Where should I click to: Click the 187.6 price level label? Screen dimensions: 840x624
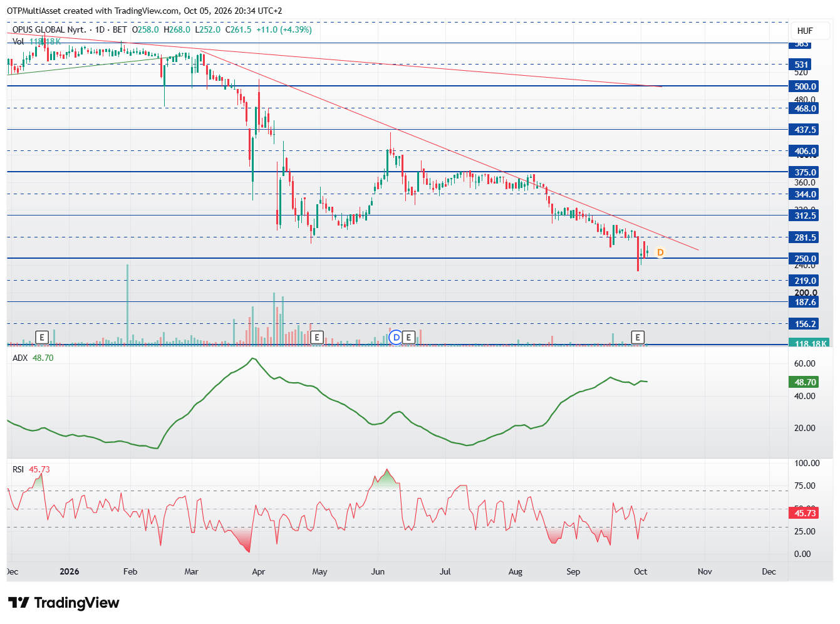[x=805, y=302]
